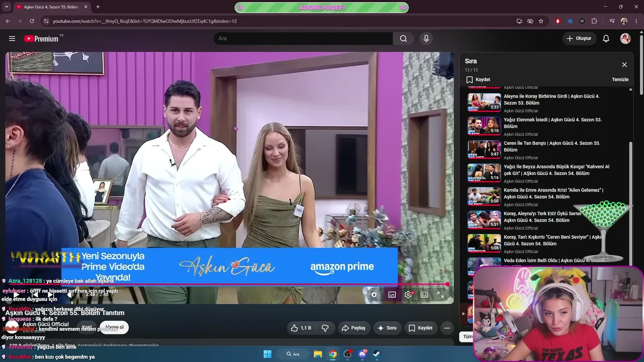Switch video to theater mode
The image size is (644, 362).
pos(424,295)
